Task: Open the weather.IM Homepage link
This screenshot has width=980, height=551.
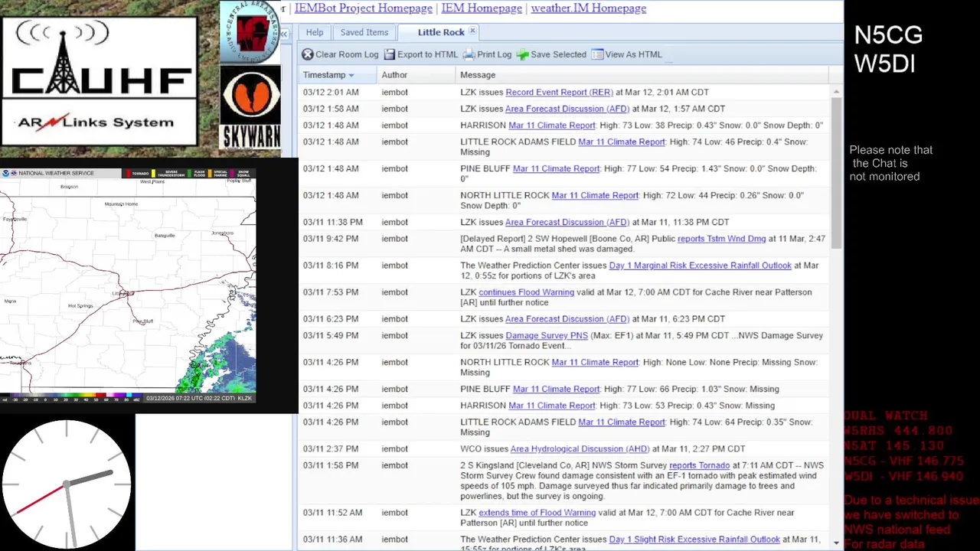Action: click(589, 8)
